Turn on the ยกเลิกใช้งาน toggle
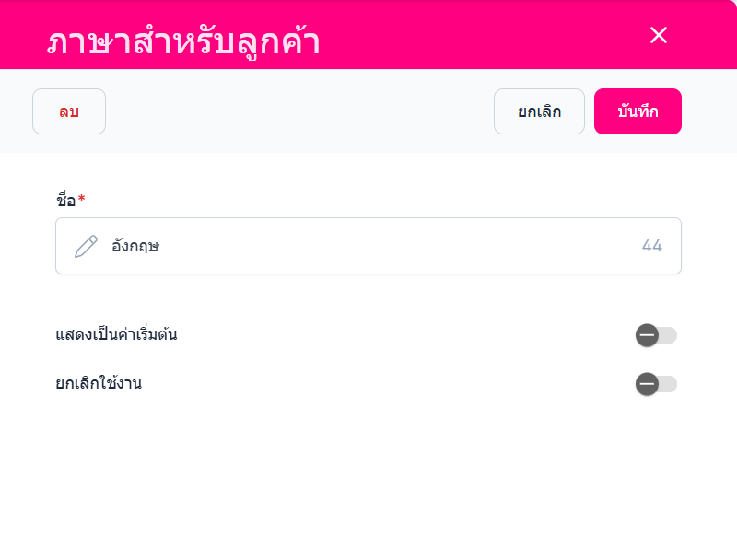The height and width of the screenshot is (560, 737). 656,384
